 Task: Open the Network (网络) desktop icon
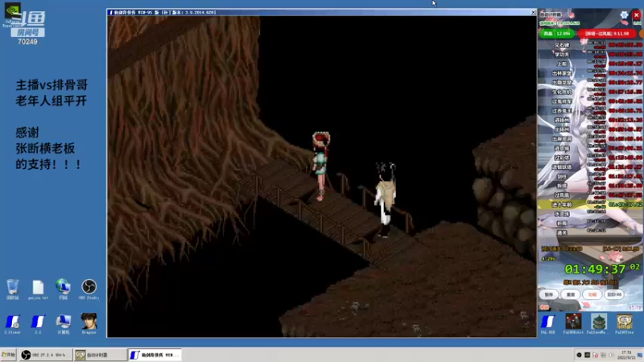click(x=64, y=290)
